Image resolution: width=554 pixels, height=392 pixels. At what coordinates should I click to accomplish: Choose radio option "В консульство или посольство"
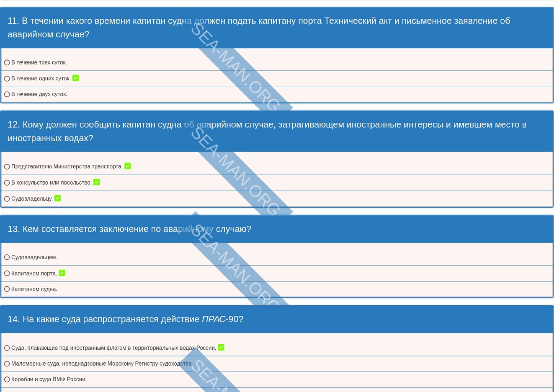point(7,183)
